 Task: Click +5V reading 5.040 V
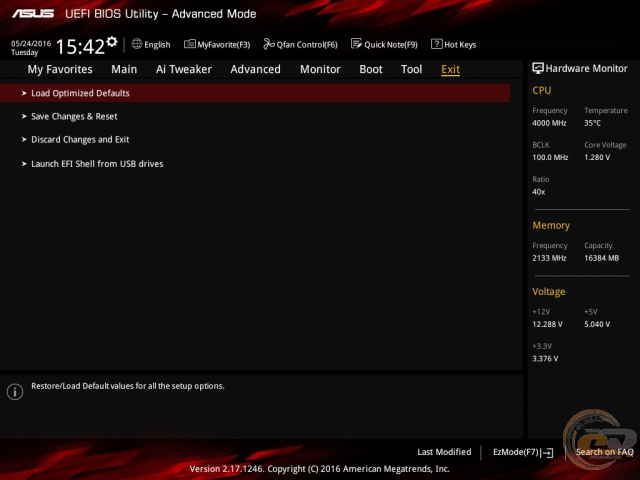click(597, 324)
